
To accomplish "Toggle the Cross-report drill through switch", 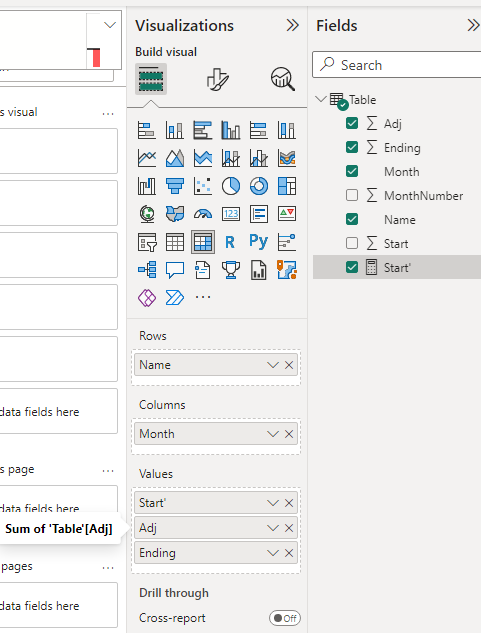I will 285,618.
